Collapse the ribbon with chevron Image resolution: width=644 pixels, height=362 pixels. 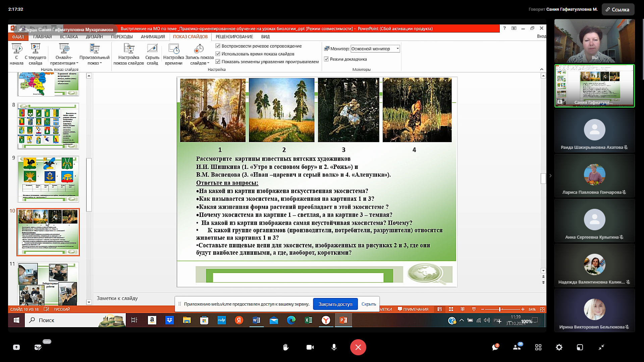pos(542,69)
